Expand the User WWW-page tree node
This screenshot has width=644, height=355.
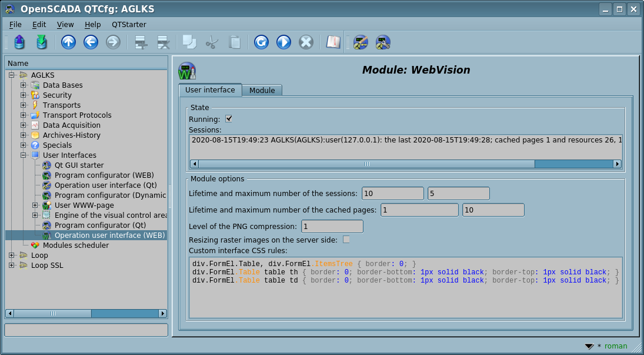(x=35, y=205)
